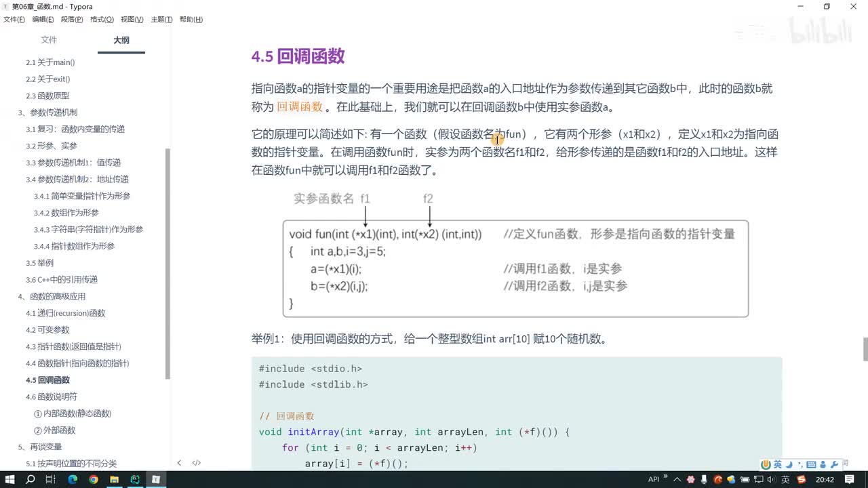The height and width of the screenshot is (488, 868).
Task: Go to outline heading 3、参数传递机制
Action: point(47,113)
